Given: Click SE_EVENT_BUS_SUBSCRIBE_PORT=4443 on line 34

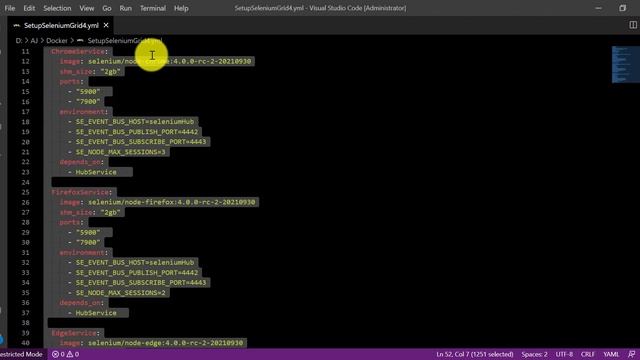Looking at the screenshot, I should click(x=141, y=282).
